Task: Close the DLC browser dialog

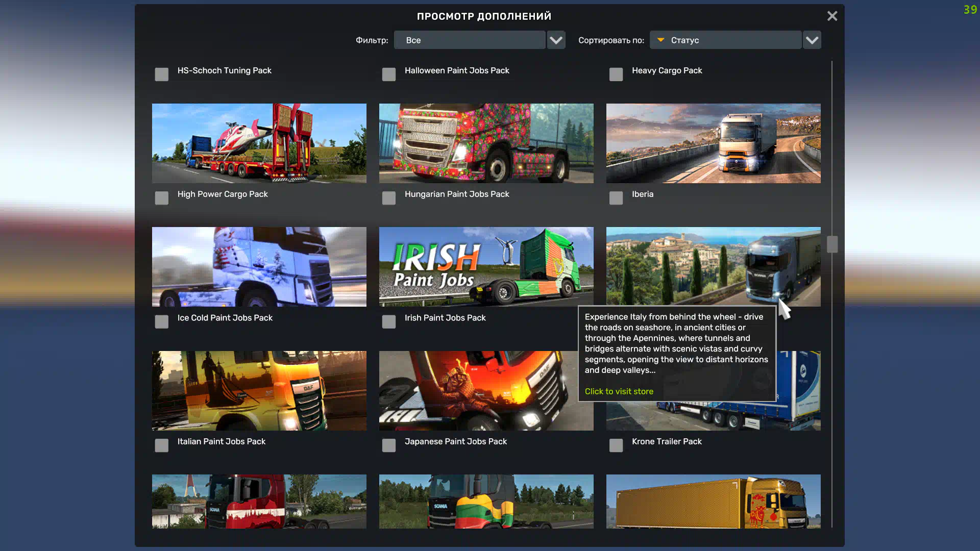Action: (x=832, y=16)
